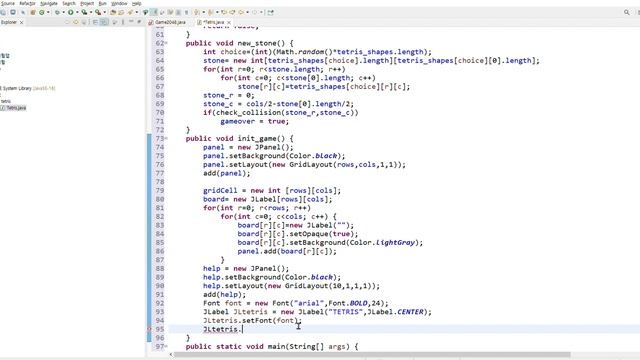Select Tetris.java in the Package Explorer tree
Image resolution: width=640 pixels, height=360 pixels.
(13, 108)
